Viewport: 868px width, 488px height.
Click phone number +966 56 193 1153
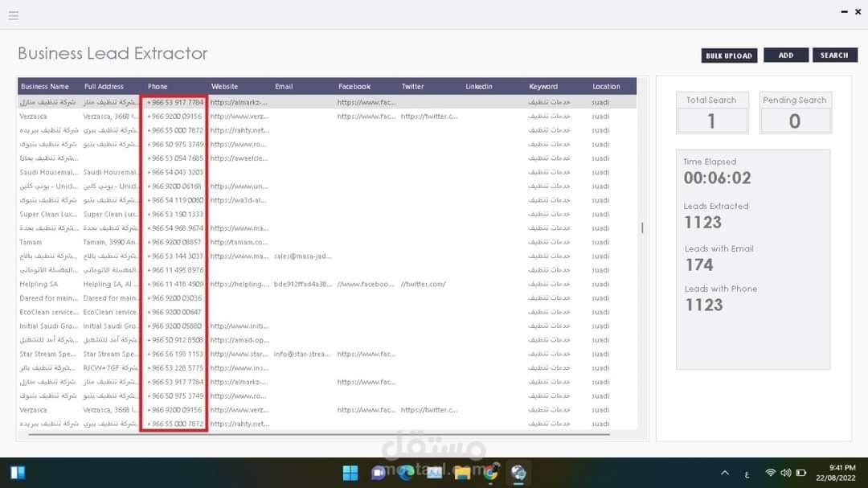(x=175, y=354)
